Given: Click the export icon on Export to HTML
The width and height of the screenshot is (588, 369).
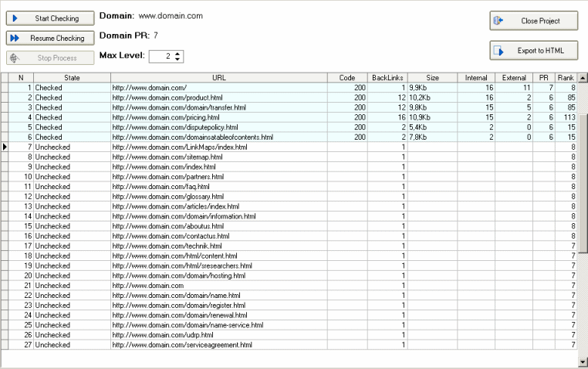Looking at the screenshot, I should [498, 51].
